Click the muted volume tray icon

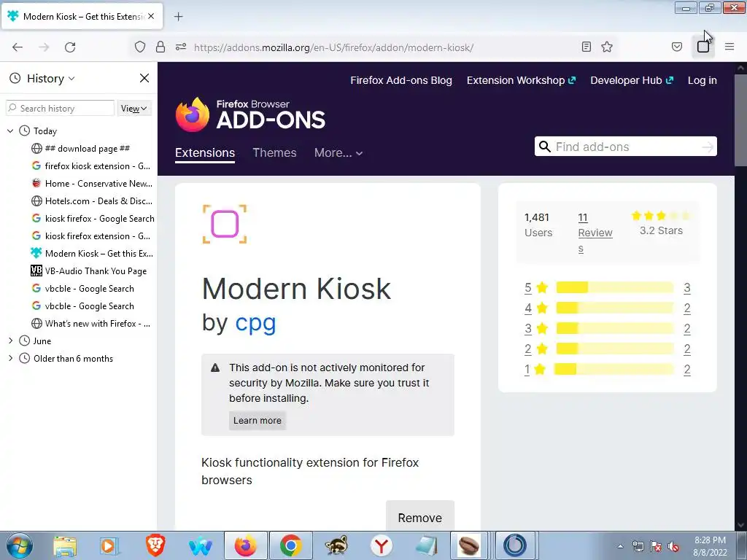coord(673,546)
